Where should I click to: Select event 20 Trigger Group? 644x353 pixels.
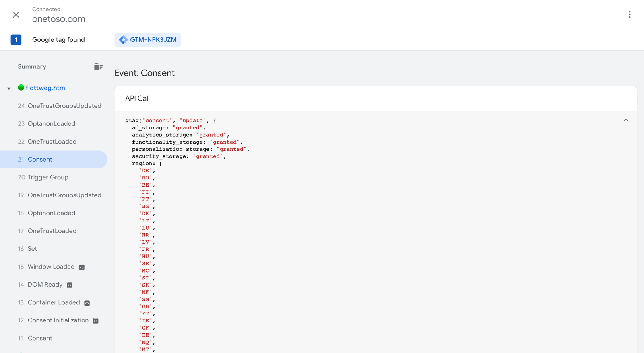48,177
